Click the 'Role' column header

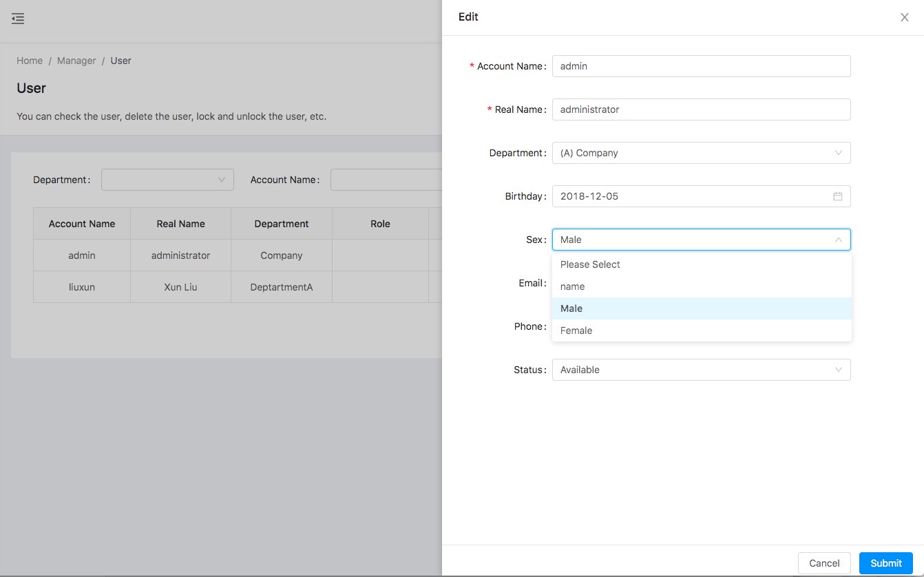tap(380, 224)
